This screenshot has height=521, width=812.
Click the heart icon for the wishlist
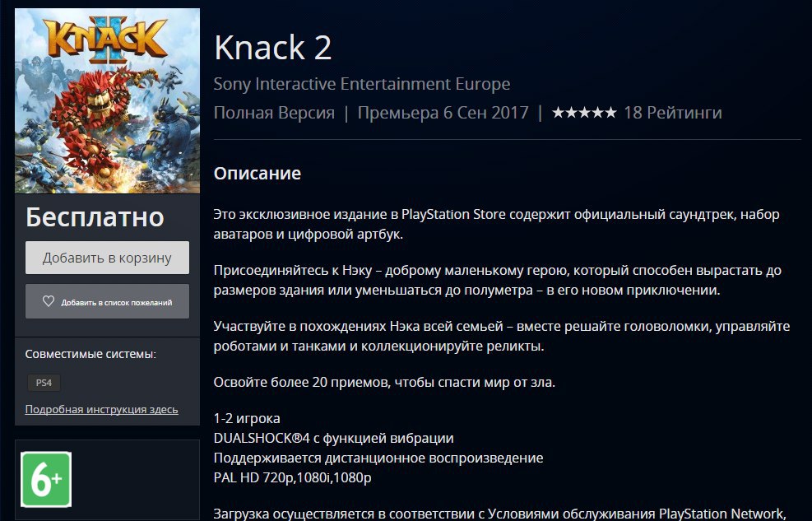tap(49, 301)
